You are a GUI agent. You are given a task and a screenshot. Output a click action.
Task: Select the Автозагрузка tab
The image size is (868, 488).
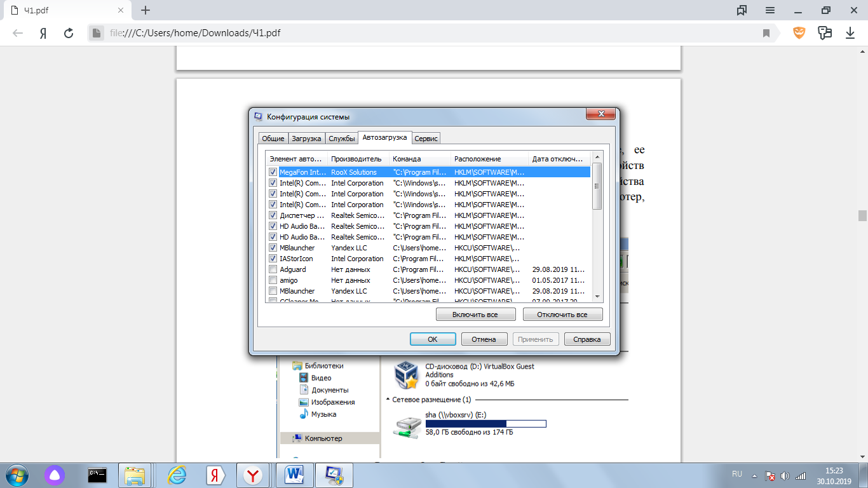coord(384,137)
